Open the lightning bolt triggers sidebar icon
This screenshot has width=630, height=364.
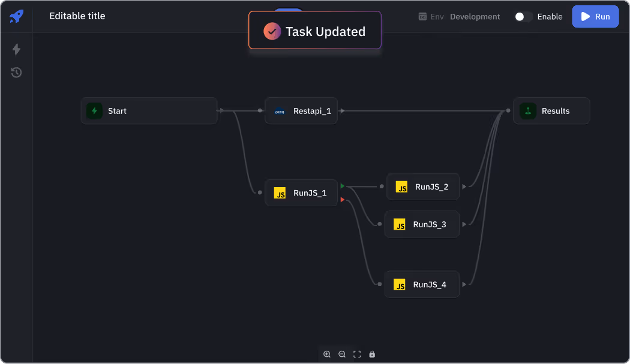coord(16,49)
